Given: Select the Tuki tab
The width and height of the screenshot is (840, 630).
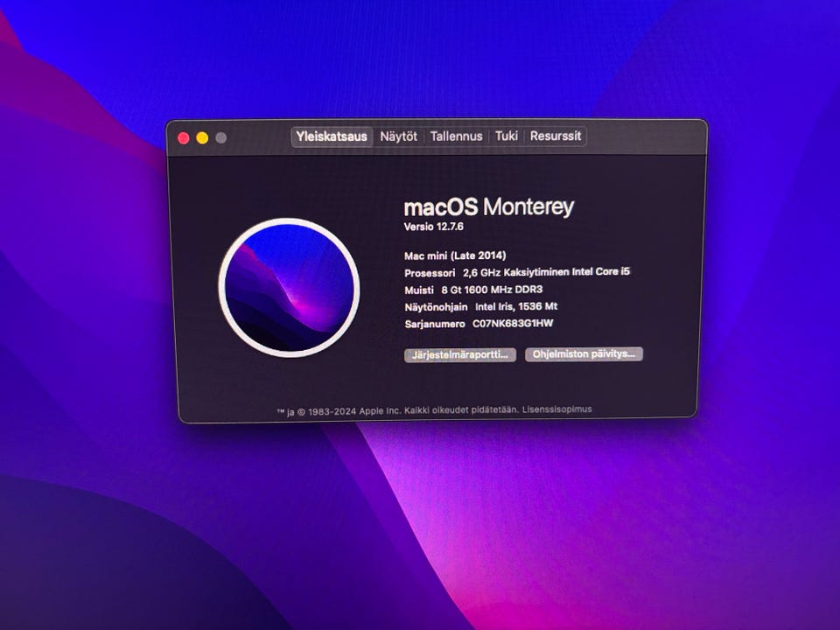Looking at the screenshot, I should (507, 136).
